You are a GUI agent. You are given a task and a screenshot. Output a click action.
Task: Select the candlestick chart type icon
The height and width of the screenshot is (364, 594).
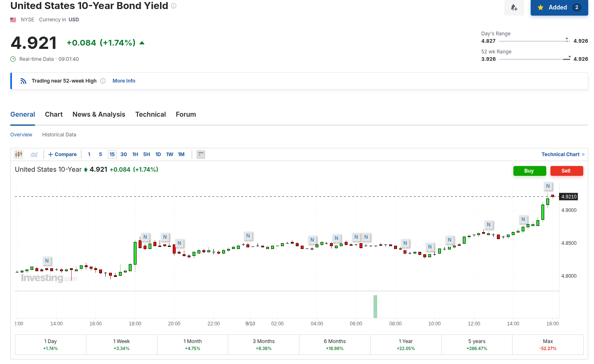(19, 154)
